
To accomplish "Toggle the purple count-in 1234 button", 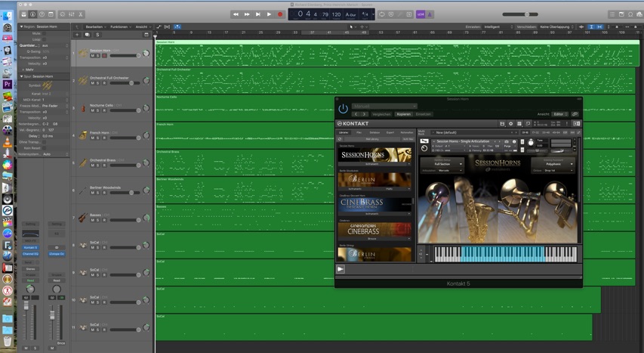I will point(421,14).
